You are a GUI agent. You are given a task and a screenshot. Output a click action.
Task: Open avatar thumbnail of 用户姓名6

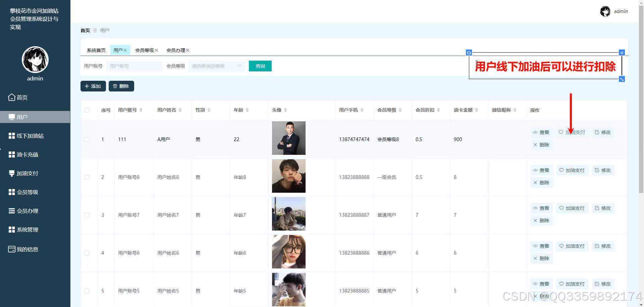pyautogui.click(x=289, y=252)
